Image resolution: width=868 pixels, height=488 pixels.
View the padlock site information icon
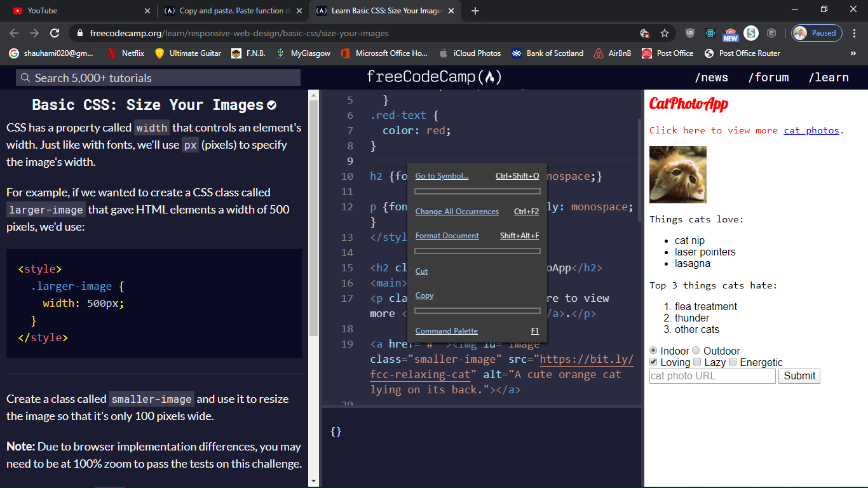click(80, 33)
